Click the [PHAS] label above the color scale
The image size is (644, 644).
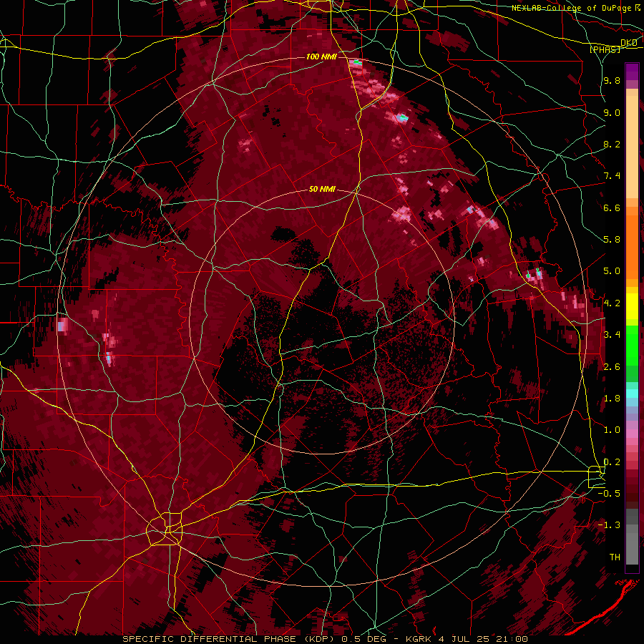[x=605, y=49]
